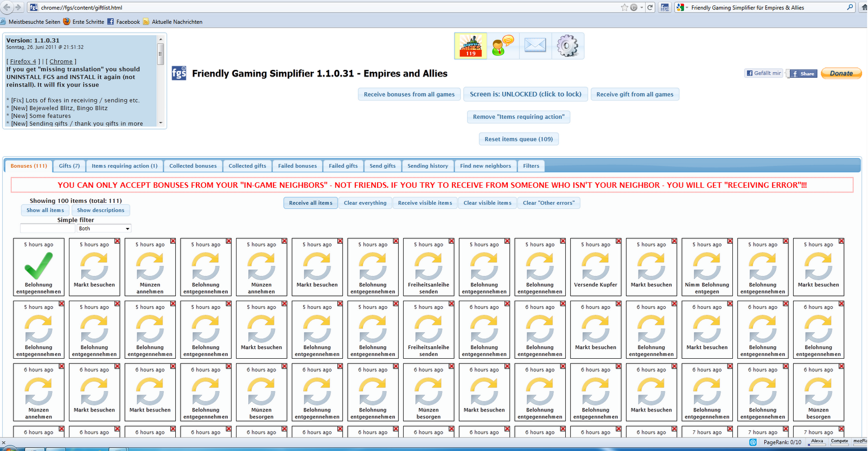Open the address bar history dropdown arrow

point(642,8)
